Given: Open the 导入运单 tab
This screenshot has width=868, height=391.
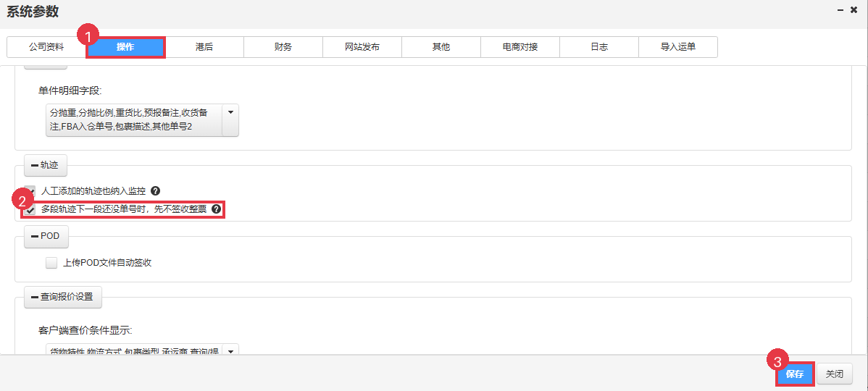Looking at the screenshot, I should [678, 47].
